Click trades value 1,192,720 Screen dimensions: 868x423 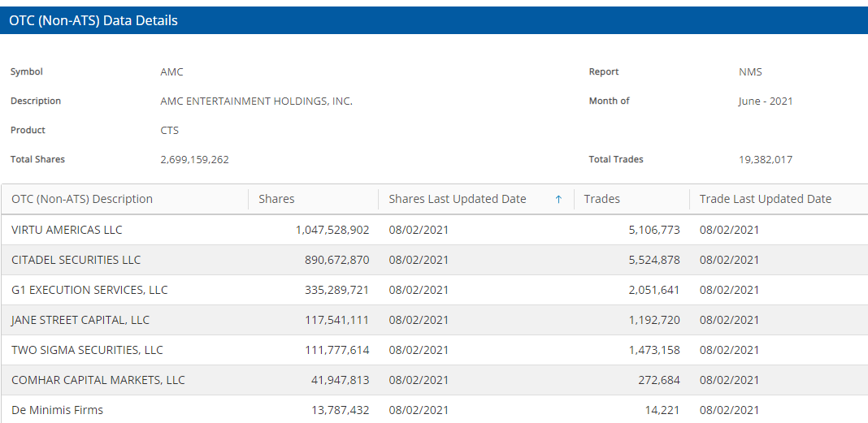[x=654, y=320]
